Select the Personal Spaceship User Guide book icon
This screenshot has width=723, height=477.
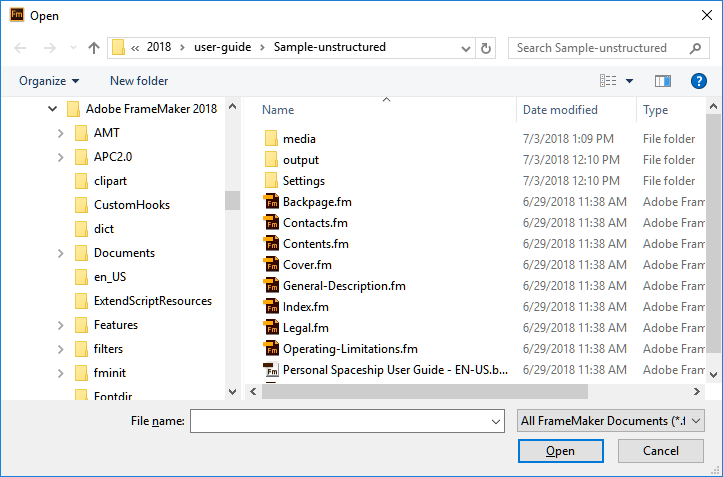(x=270, y=370)
